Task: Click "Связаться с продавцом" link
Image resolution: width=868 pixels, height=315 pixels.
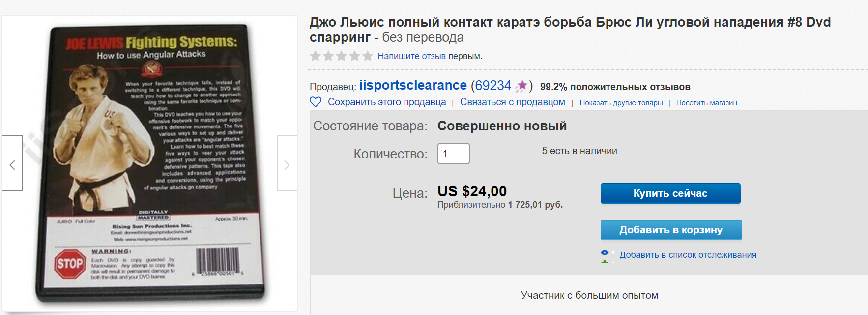Action: [x=512, y=102]
